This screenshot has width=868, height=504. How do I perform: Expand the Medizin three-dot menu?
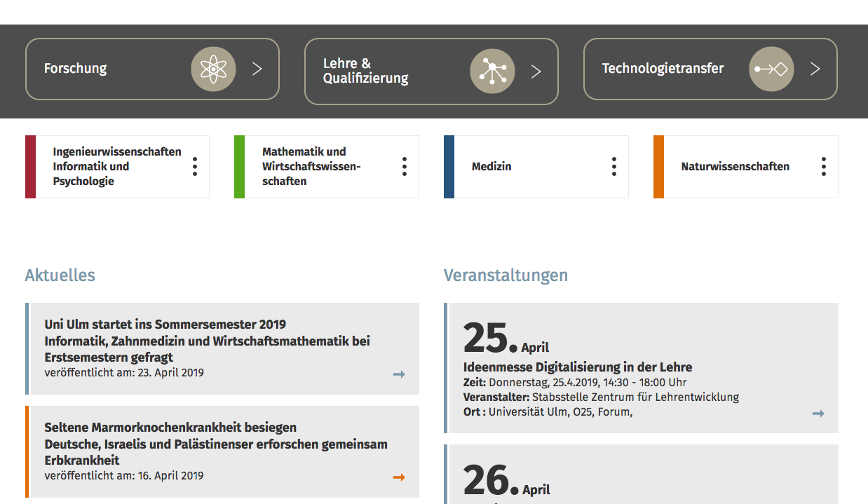click(614, 167)
